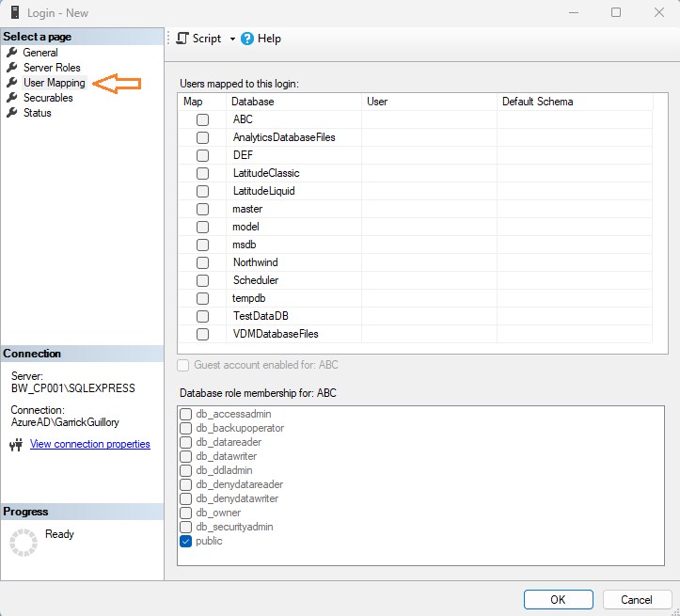Click the server name BW_CP001\SQLEXPRESS
The image size is (680, 616).
click(x=73, y=388)
